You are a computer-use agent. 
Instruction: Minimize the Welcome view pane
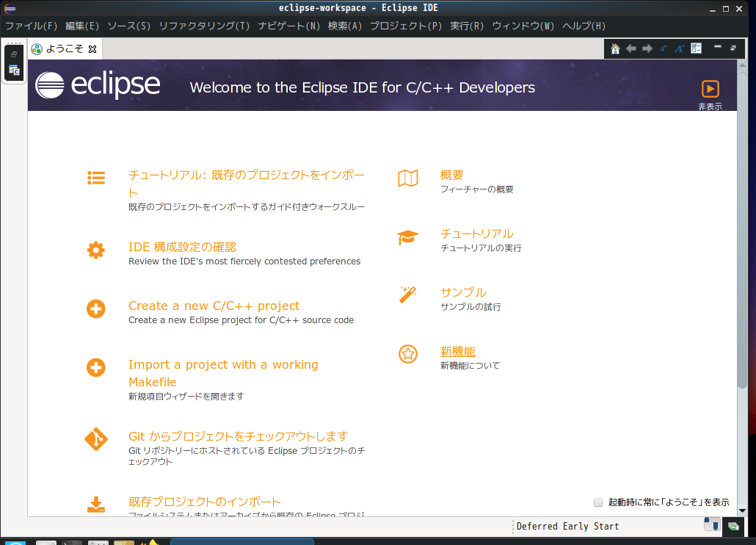[x=717, y=47]
